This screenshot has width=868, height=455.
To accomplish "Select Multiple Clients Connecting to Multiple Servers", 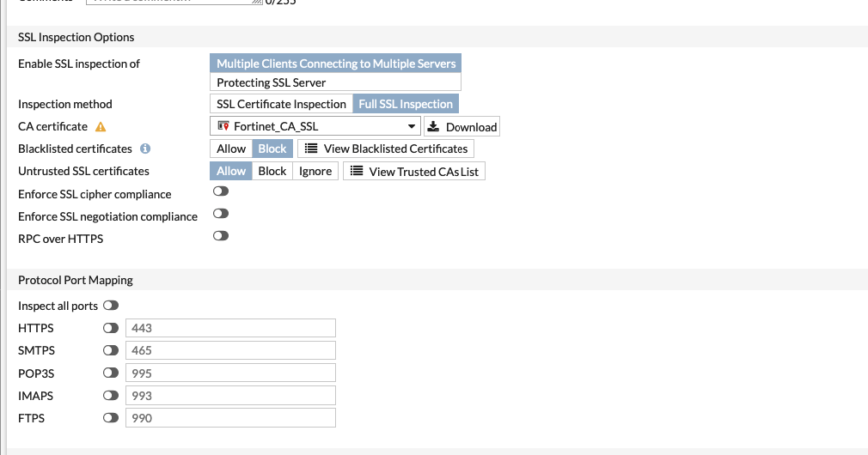I will point(335,64).
